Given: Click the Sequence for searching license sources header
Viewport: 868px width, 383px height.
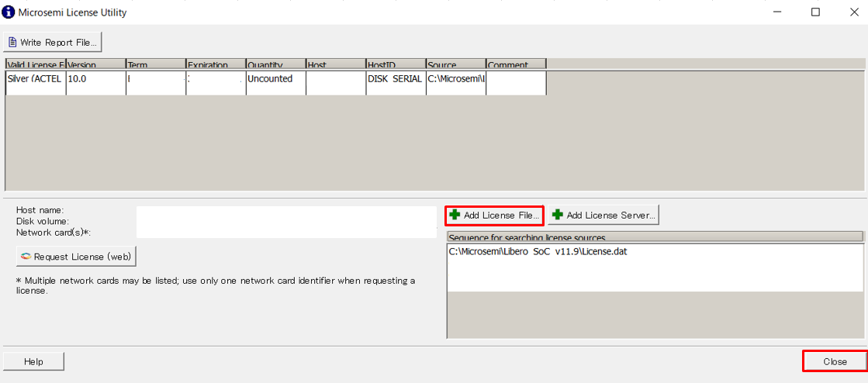Looking at the screenshot, I should 655,237.
